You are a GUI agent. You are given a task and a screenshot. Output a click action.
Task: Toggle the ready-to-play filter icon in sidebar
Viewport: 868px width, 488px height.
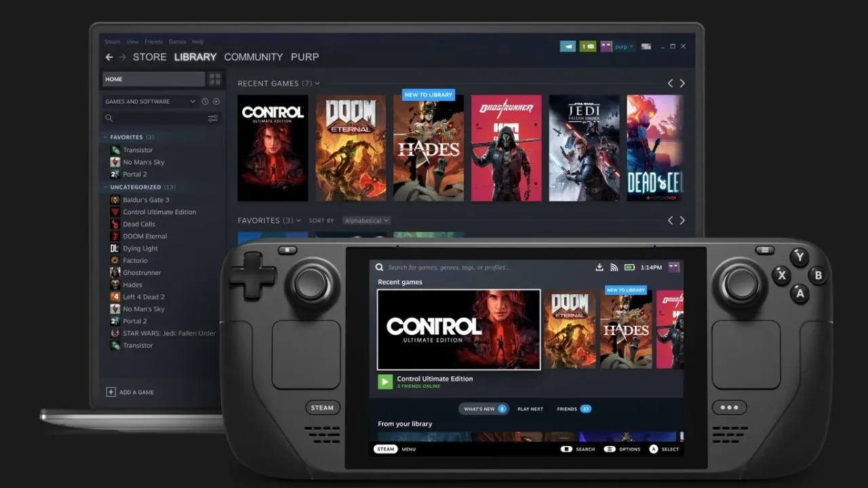pyautogui.click(x=216, y=102)
